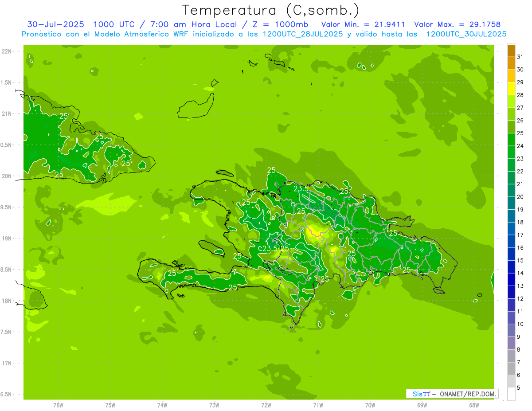The width and height of the screenshot is (532, 411).
Task: Click the legend value 29
Action: [x=520, y=82]
